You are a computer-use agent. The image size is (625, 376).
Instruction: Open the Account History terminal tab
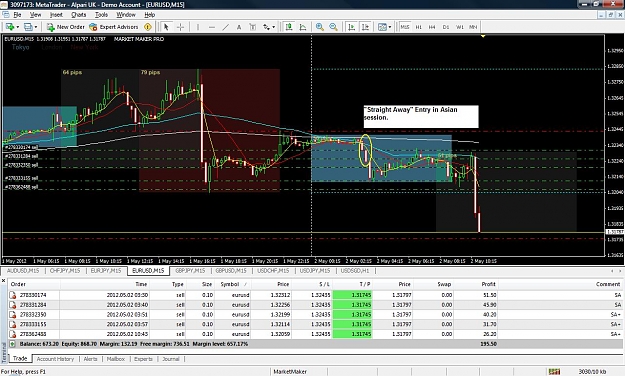tap(55, 359)
